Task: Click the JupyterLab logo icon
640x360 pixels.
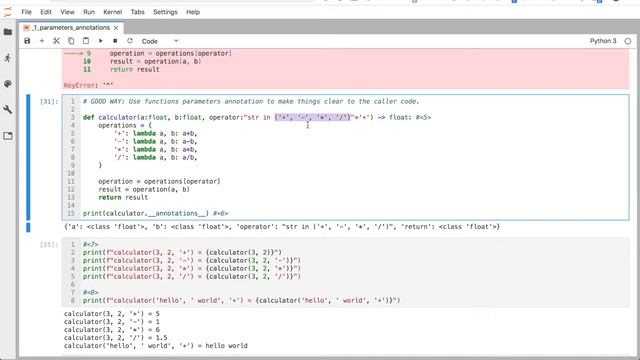Action: point(8,11)
